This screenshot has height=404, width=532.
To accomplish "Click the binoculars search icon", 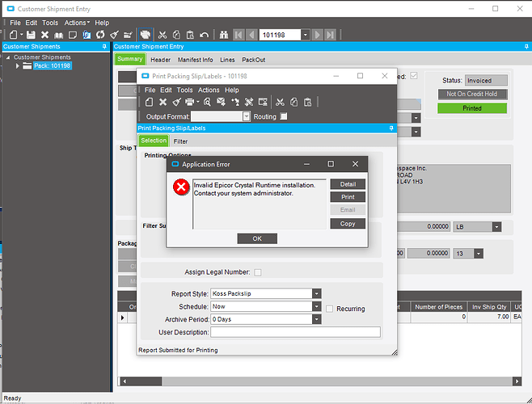I will point(224,35).
